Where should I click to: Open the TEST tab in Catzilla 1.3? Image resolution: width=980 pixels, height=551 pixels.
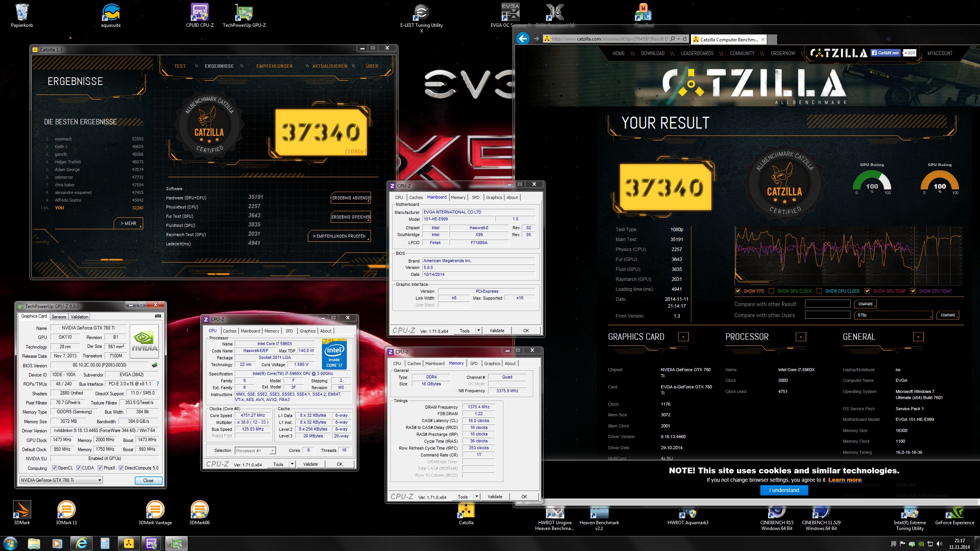point(180,66)
